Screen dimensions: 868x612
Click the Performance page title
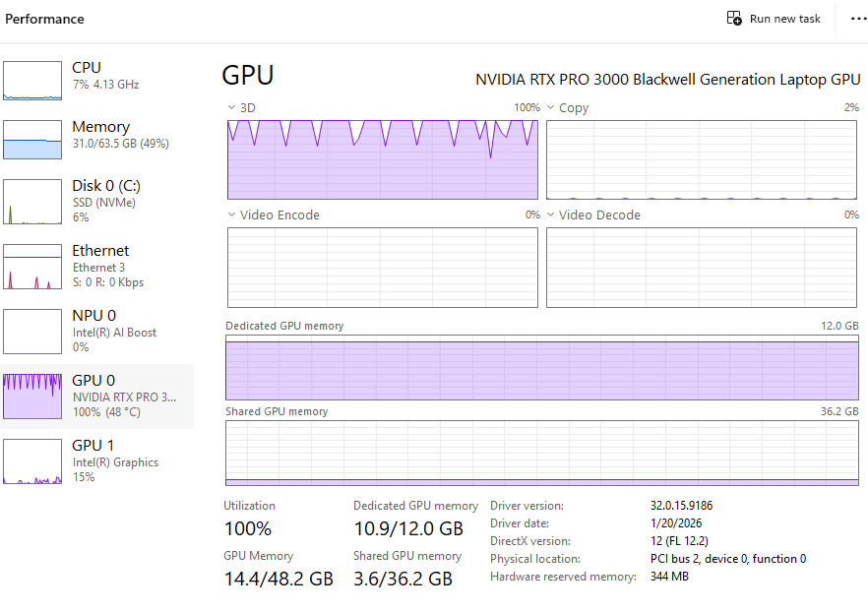(x=45, y=19)
